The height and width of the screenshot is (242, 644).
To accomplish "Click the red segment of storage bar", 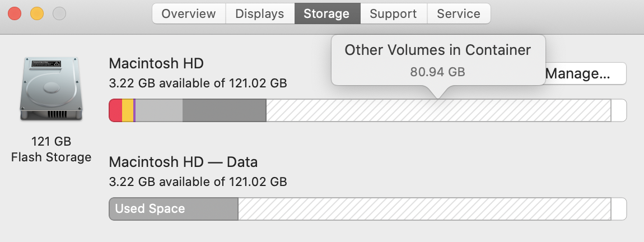I will [115, 110].
